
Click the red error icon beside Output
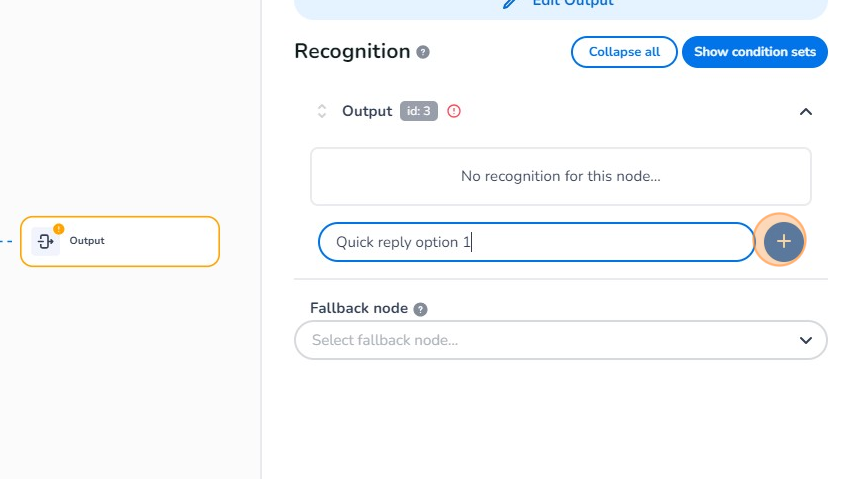tap(454, 111)
